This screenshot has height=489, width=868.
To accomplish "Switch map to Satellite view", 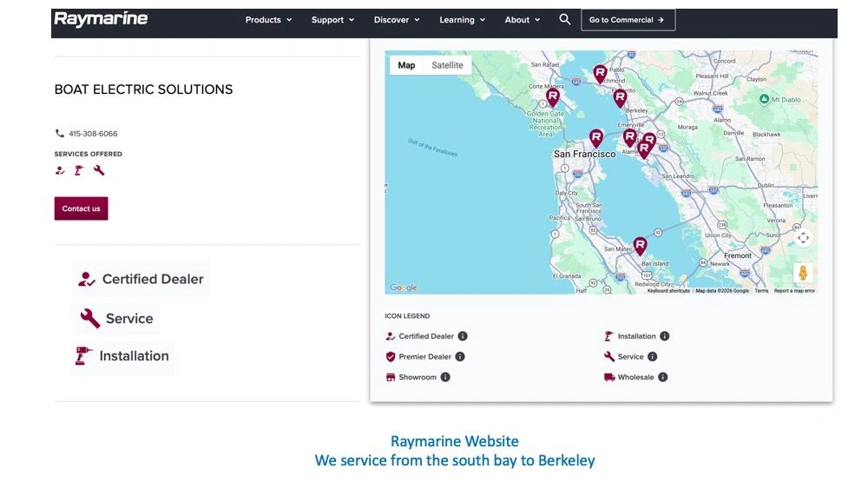I will (x=447, y=65).
